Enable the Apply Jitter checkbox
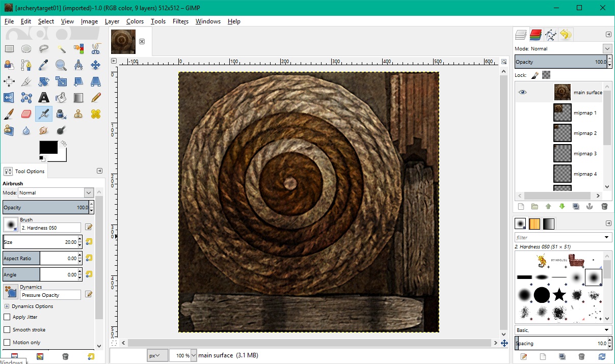 (7, 317)
